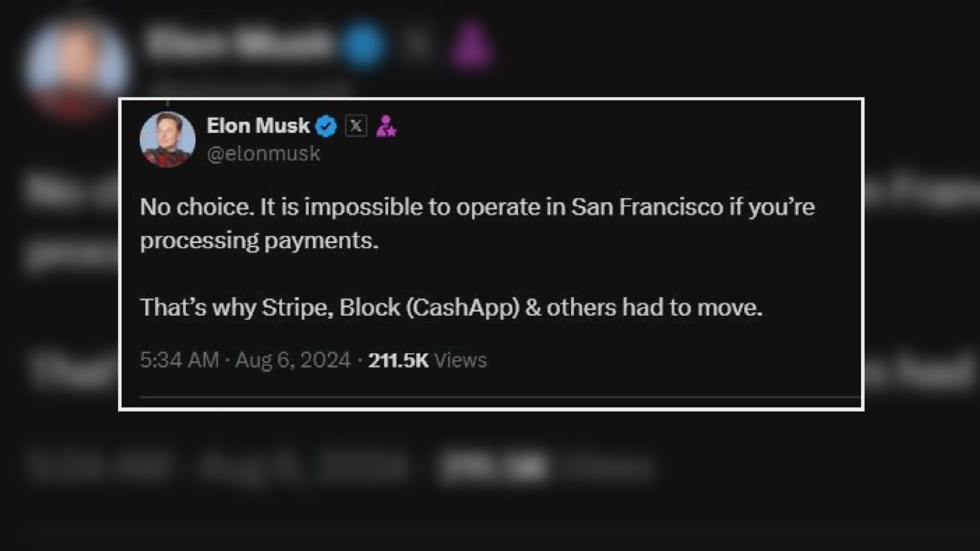Click the "processing payments." text
This screenshot has width=980, height=551.
click(x=259, y=240)
